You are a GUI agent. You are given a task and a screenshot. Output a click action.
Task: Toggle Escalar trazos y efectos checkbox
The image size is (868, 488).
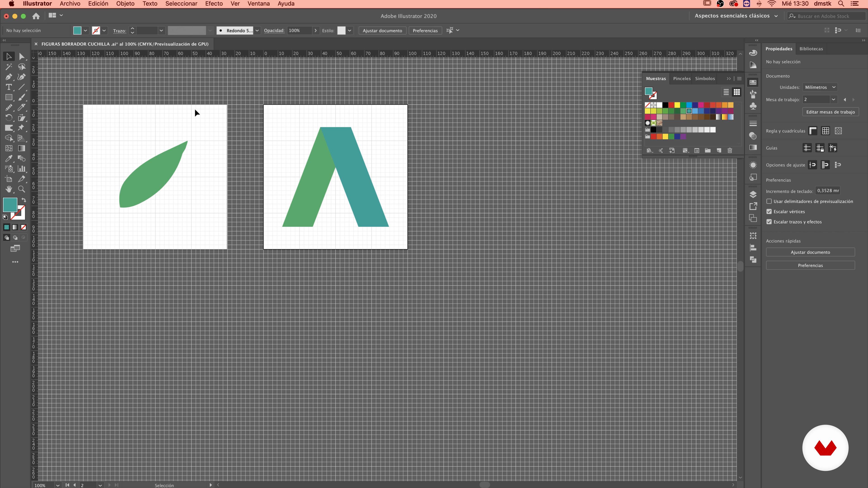(769, 222)
